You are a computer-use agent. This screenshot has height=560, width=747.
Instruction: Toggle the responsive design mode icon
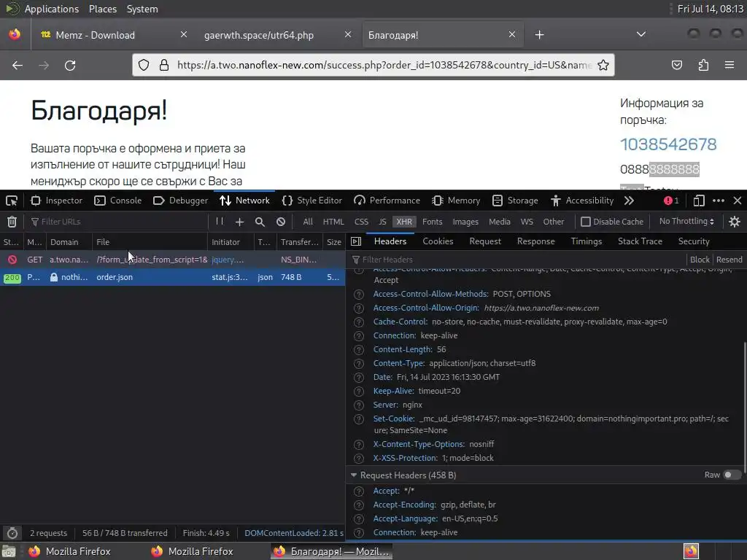click(x=699, y=201)
